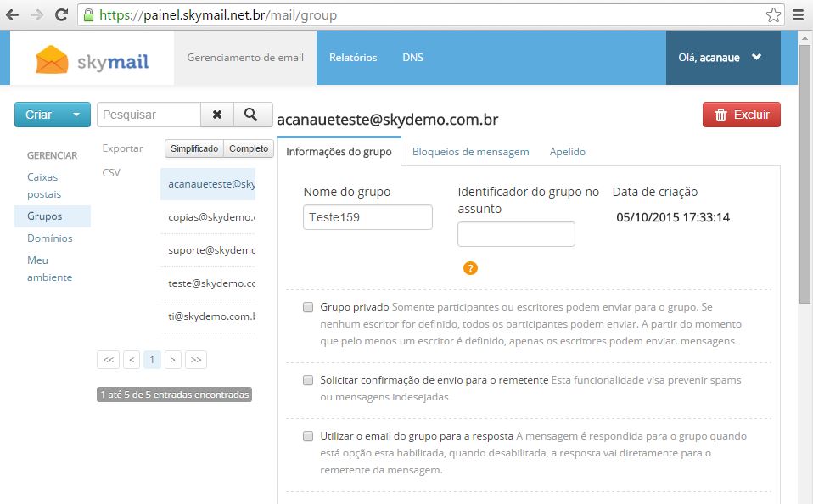This screenshot has width=813, height=504.
Task: Reload the page in browser
Action: pos(61,14)
